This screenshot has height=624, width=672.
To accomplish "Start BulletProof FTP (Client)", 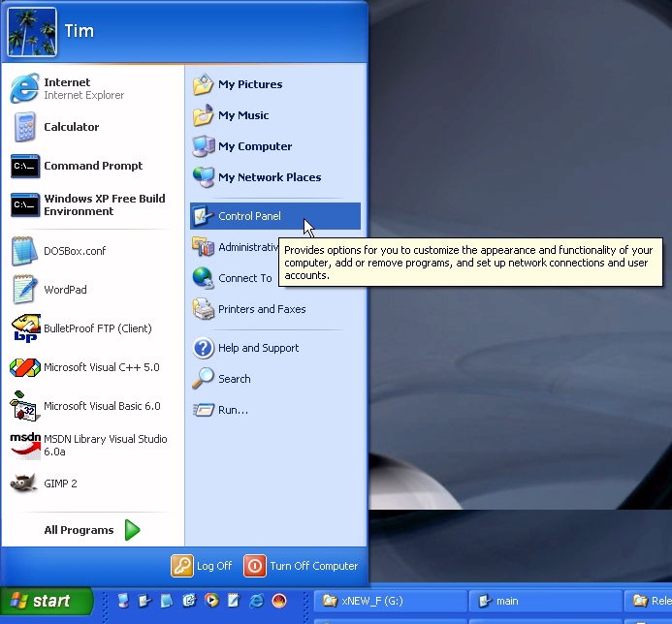I will [92, 328].
